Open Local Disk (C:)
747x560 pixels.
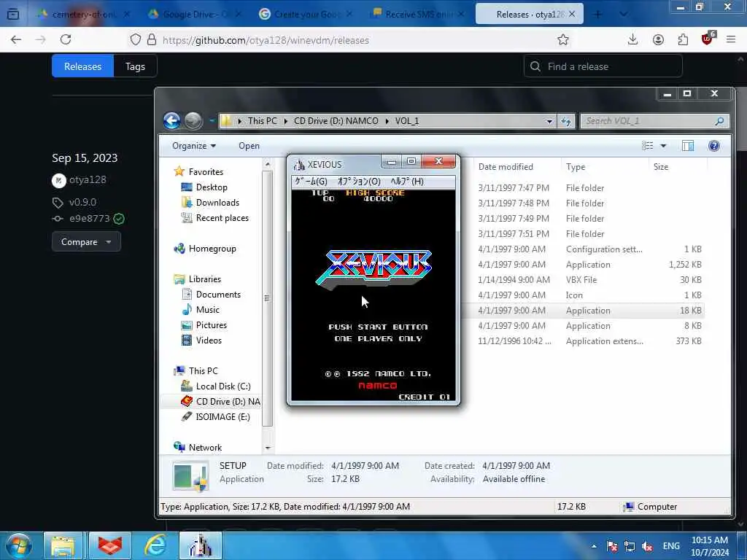[223, 386]
